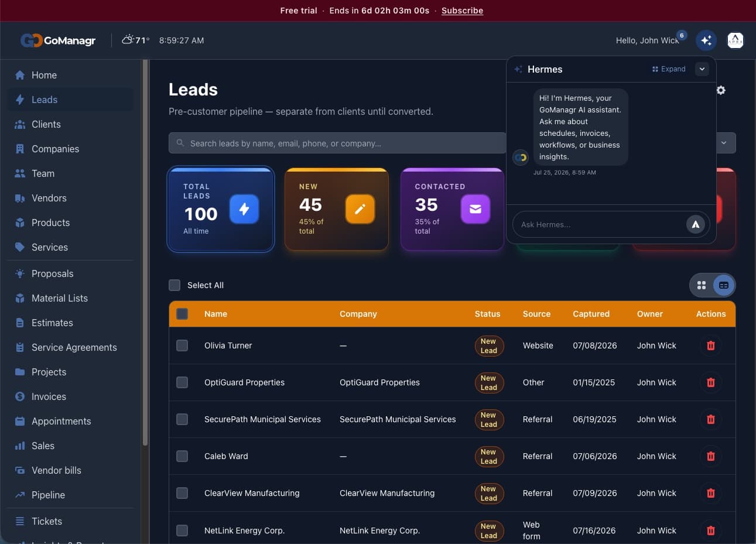This screenshot has height=544, width=756.
Task: Toggle the table header checkbox
Action: tap(182, 314)
